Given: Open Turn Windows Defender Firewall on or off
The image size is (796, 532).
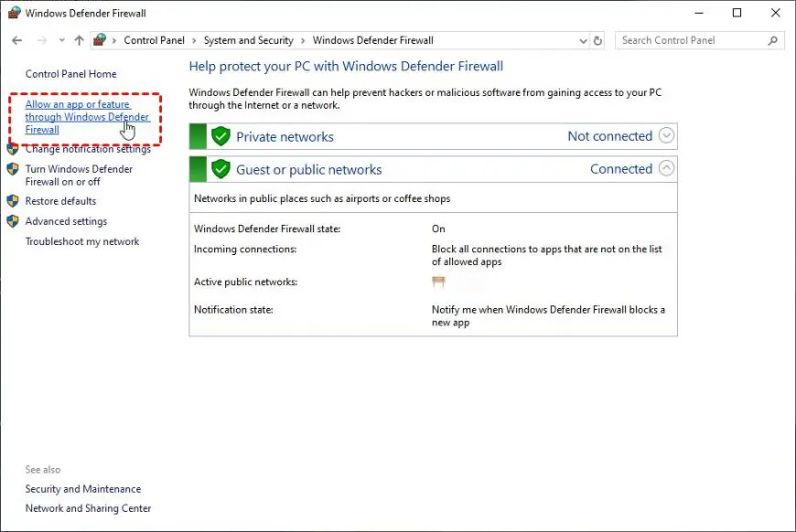Looking at the screenshot, I should click(x=79, y=176).
